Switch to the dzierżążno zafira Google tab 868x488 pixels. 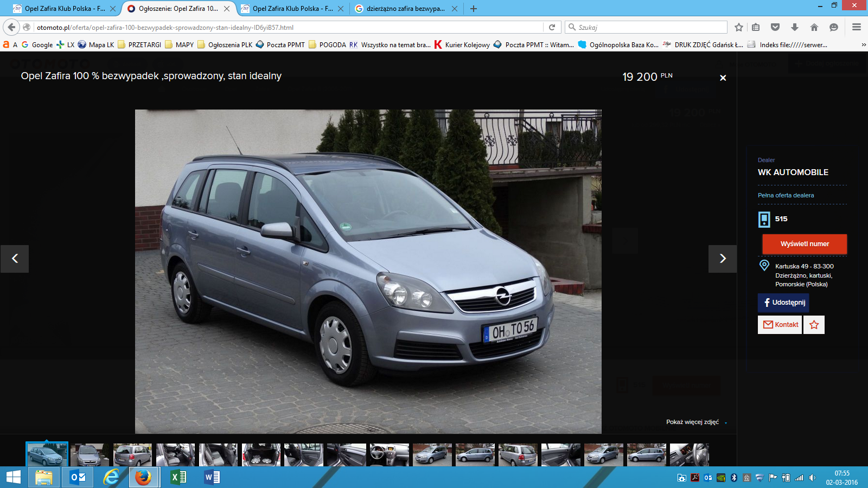pyautogui.click(x=405, y=9)
